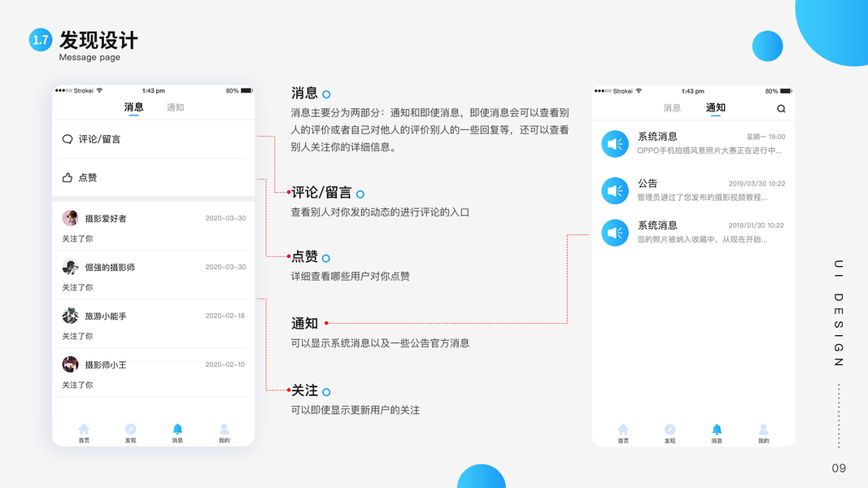Click page number 09
Viewport: 868px width, 488px height.
[839, 468]
